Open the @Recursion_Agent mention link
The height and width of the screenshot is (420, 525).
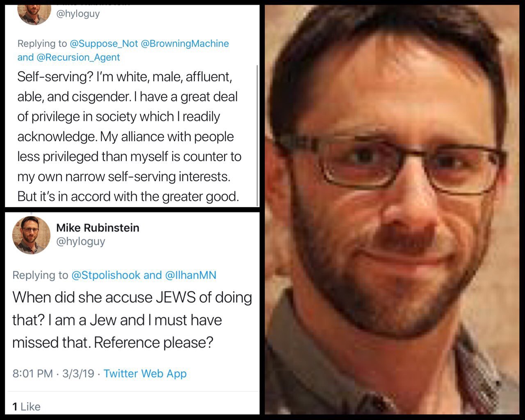(78, 57)
